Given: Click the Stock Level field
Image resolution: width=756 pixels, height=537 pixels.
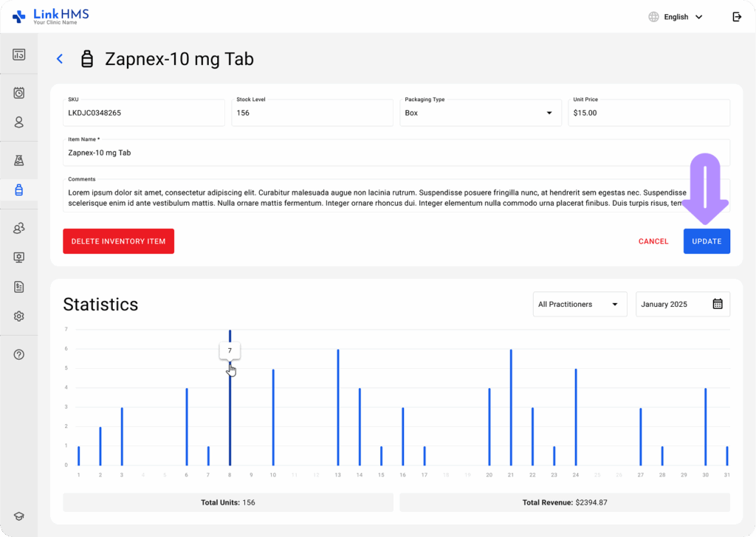Looking at the screenshot, I should [x=312, y=113].
